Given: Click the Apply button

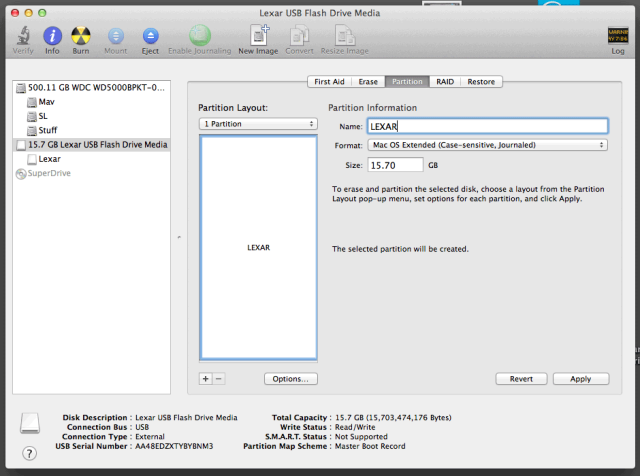Looking at the screenshot, I should click(x=581, y=379).
